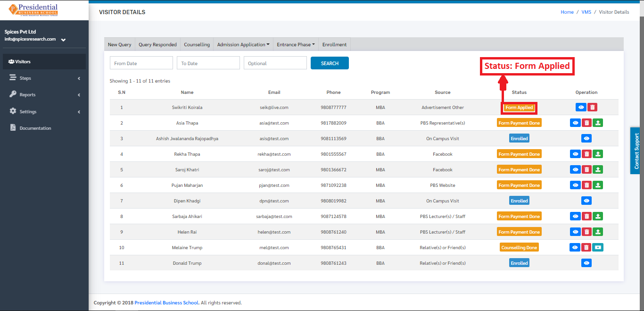Image resolution: width=644 pixels, height=311 pixels.
Task: Select name Donald Trump
Action: click(187, 263)
